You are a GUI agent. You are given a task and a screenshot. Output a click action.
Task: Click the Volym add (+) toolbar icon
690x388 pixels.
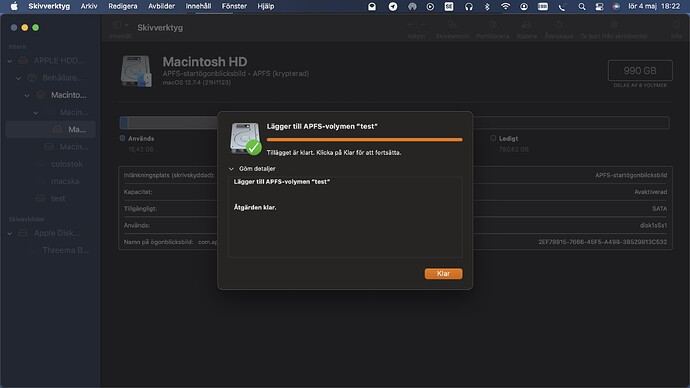410,25
